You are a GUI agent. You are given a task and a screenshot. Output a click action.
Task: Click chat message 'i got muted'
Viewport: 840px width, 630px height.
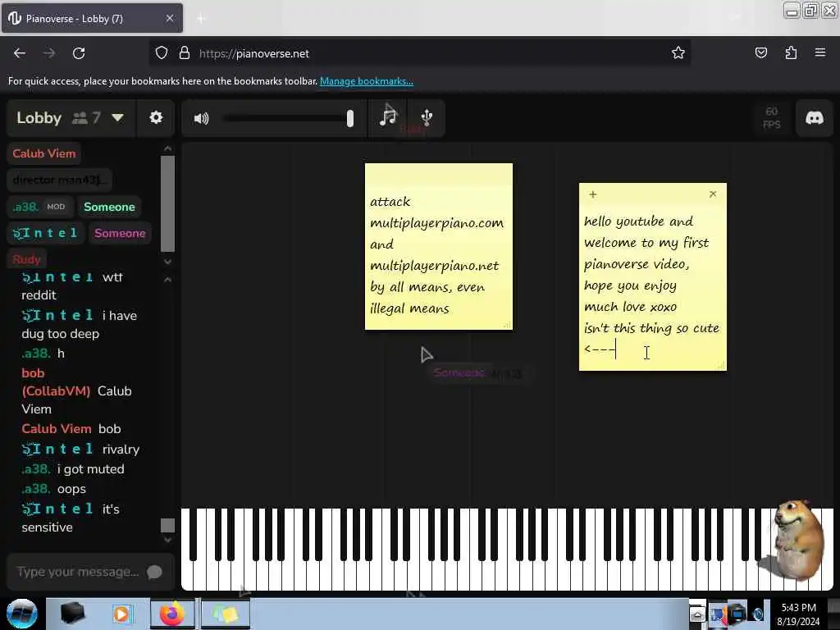[90, 469]
